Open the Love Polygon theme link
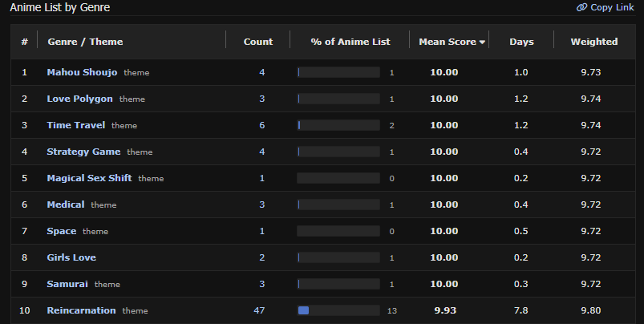Image resolution: width=644 pixels, height=324 pixels. pos(79,99)
